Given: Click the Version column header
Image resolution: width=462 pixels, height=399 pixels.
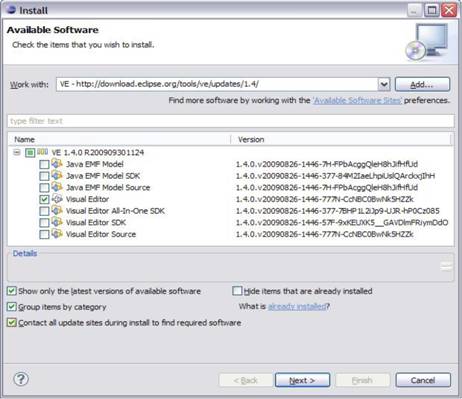Looking at the screenshot, I should point(251,139).
